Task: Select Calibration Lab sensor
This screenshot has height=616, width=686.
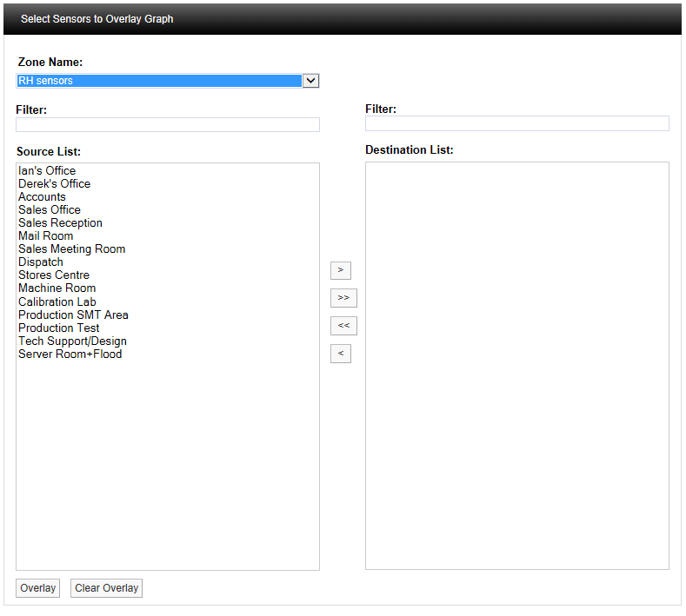Action: (57, 302)
